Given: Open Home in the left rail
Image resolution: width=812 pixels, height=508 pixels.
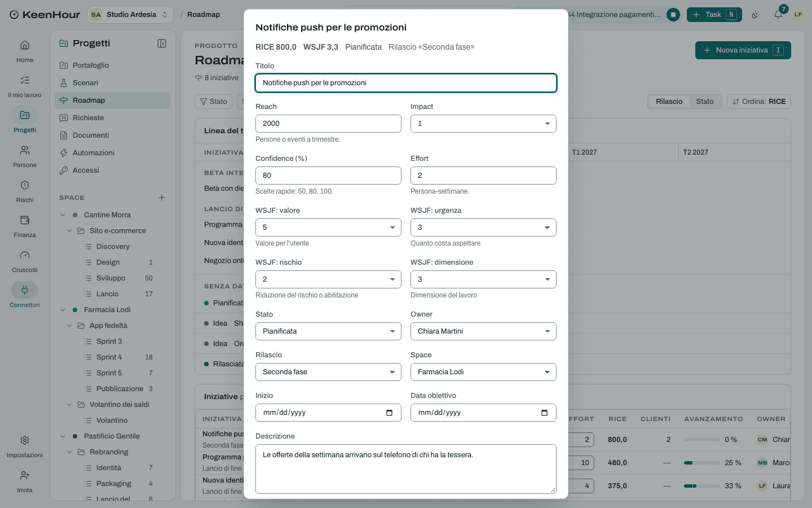Looking at the screenshot, I should [25, 51].
